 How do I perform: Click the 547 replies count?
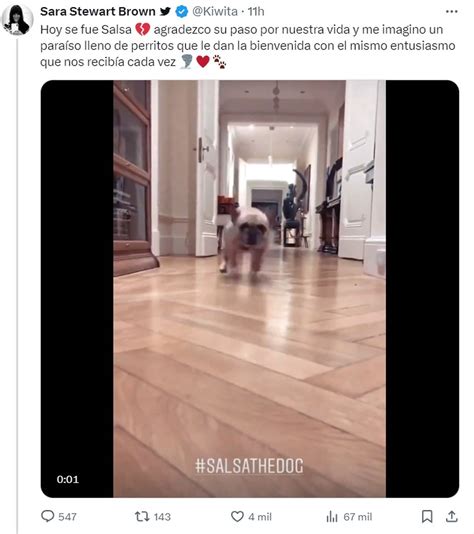tap(67, 517)
